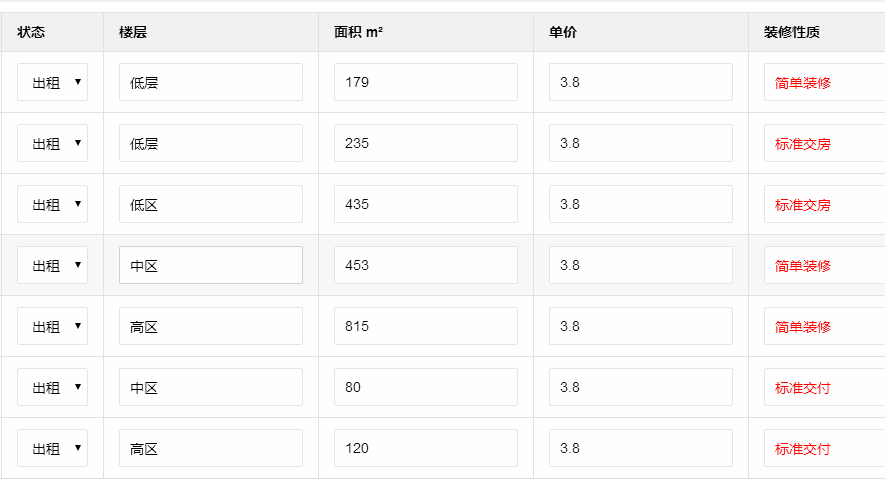The image size is (885, 482).
Task: Select the area input showing 80
Action: (425, 387)
